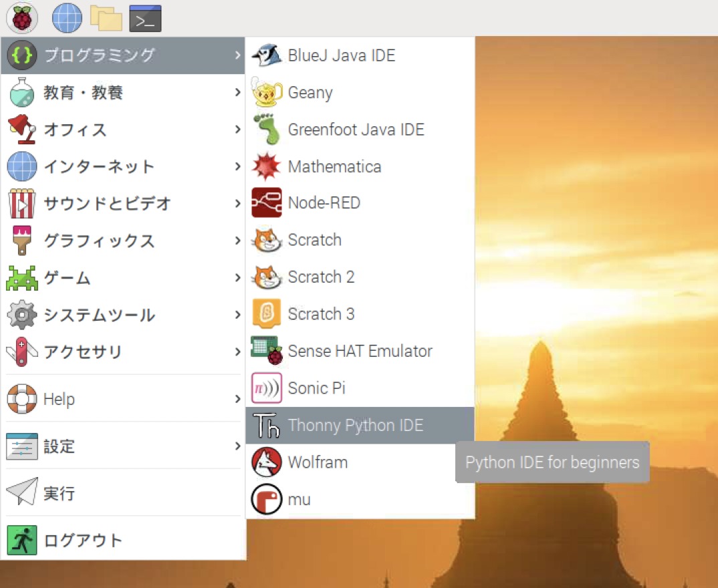Screen dimensions: 718x588
Task: Launch BlueJ Java IDE by its name
Action: coord(342,55)
